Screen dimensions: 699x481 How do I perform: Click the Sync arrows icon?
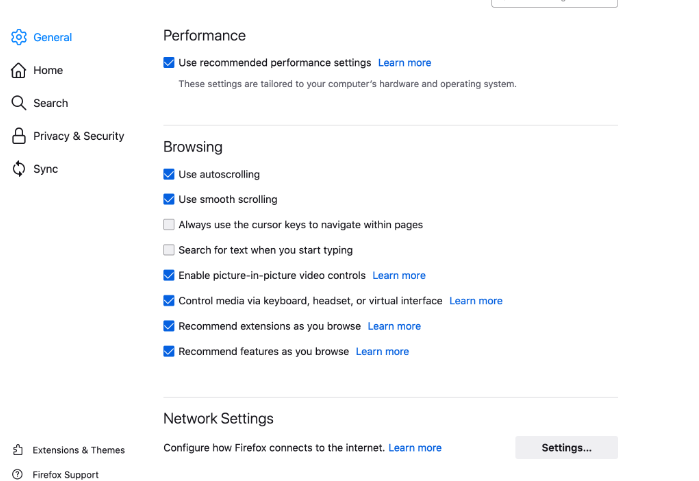point(18,169)
